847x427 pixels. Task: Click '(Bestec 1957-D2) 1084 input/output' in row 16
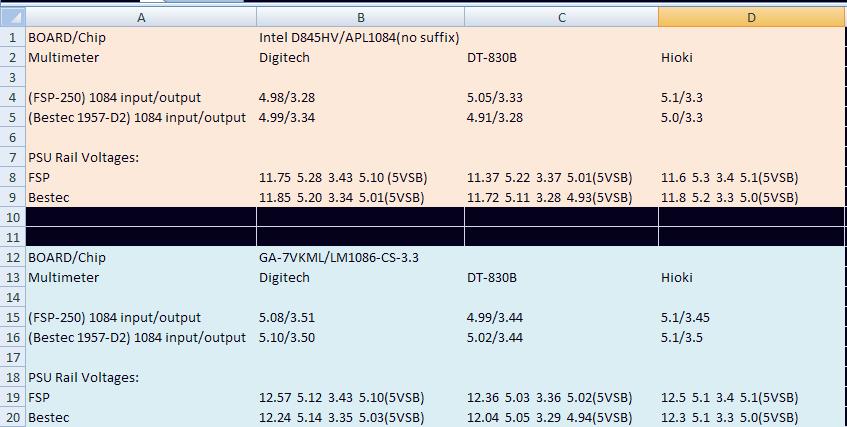pos(141,337)
